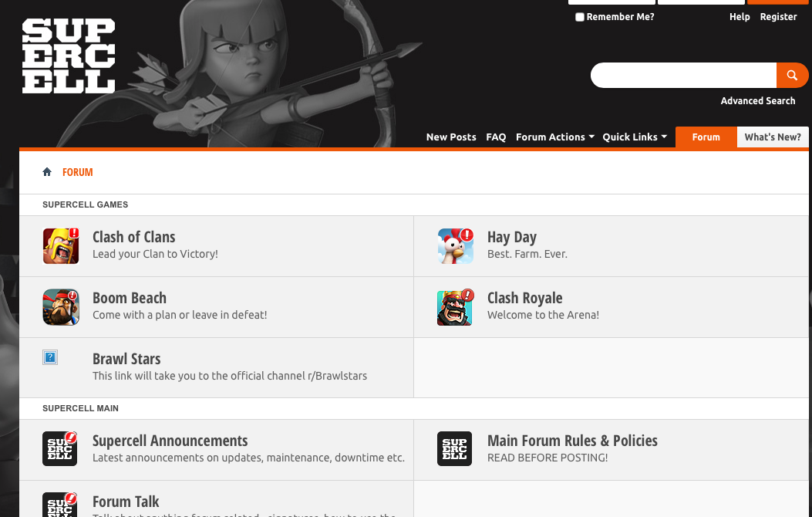The height and width of the screenshot is (517, 812).
Task: Click the 'READ BEFORE POSTING!' text
Action: tap(548, 458)
